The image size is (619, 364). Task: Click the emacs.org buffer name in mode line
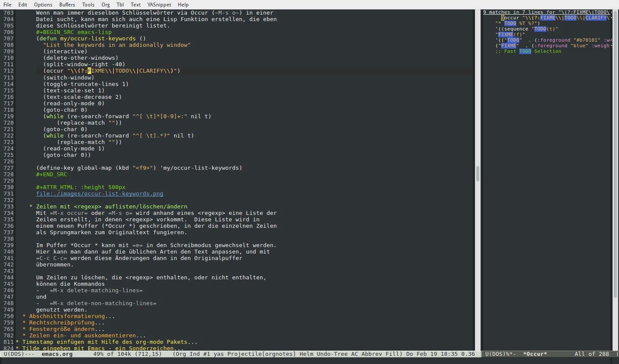57,354
